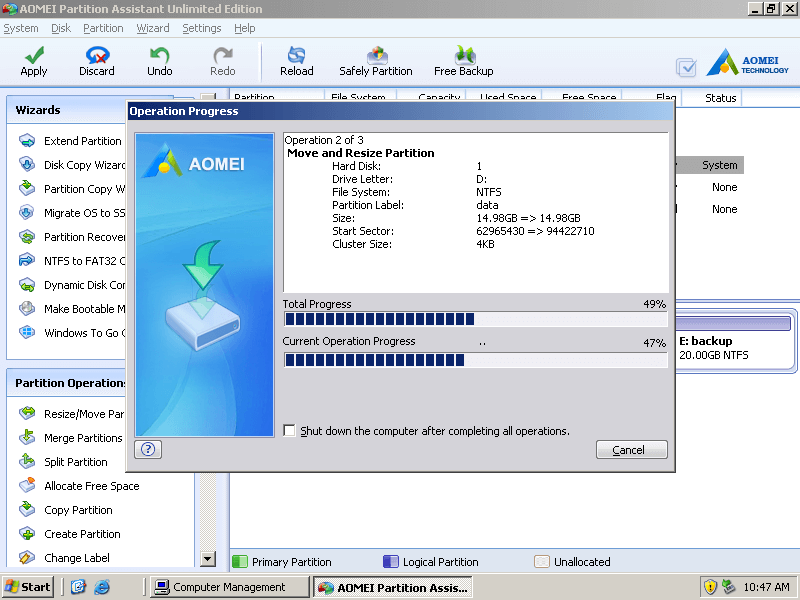Cancel the operation in progress
800x600 pixels.
tap(632, 449)
